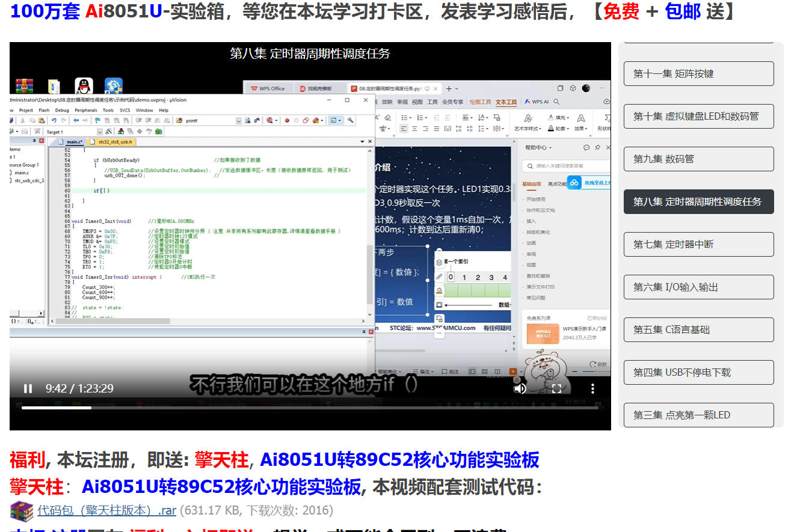Open episode 第七集 定时器中断
The image size is (809, 532).
[x=698, y=244]
